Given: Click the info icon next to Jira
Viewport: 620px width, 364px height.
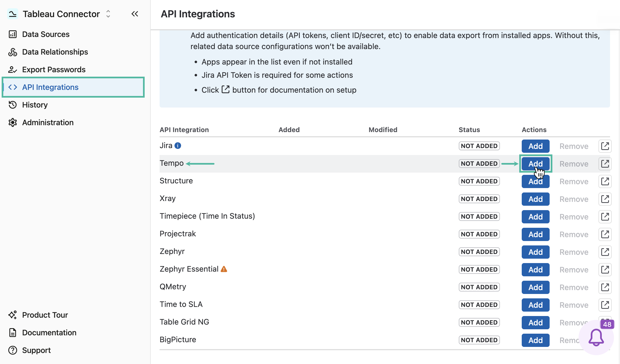Looking at the screenshot, I should coord(178,146).
